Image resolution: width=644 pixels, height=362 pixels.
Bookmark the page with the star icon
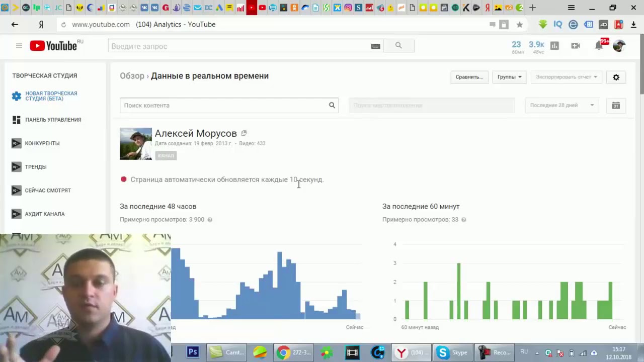(x=520, y=24)
